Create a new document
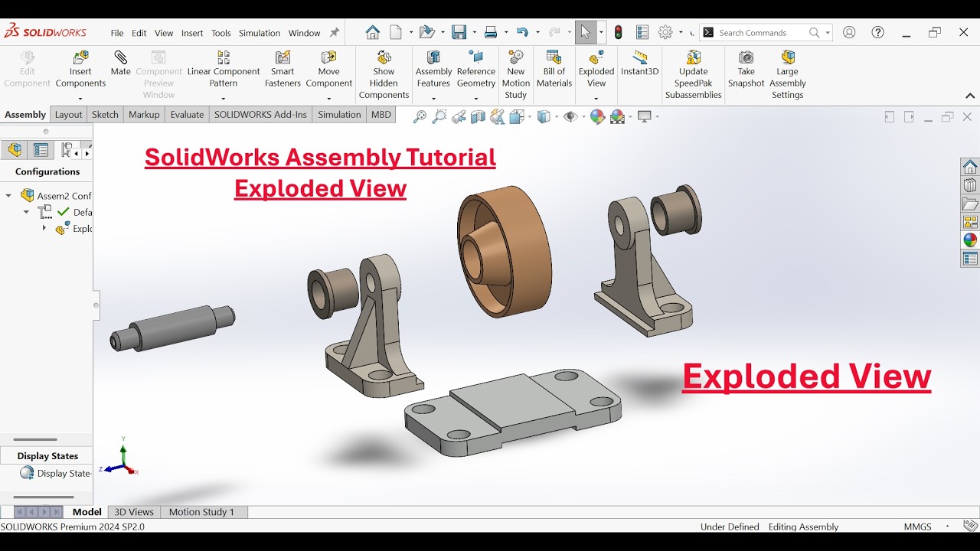980x551 pixels. 396,32
